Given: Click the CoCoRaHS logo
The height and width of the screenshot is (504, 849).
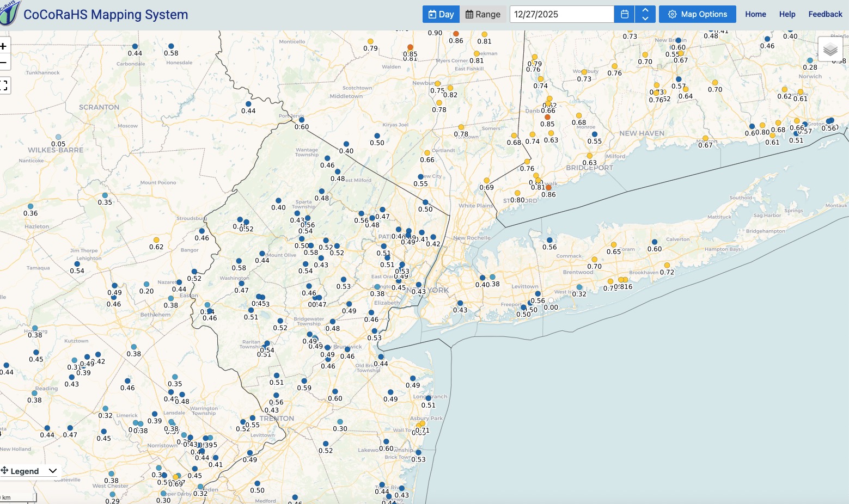Looking at the screenshot, I should (x=10, y=14).
